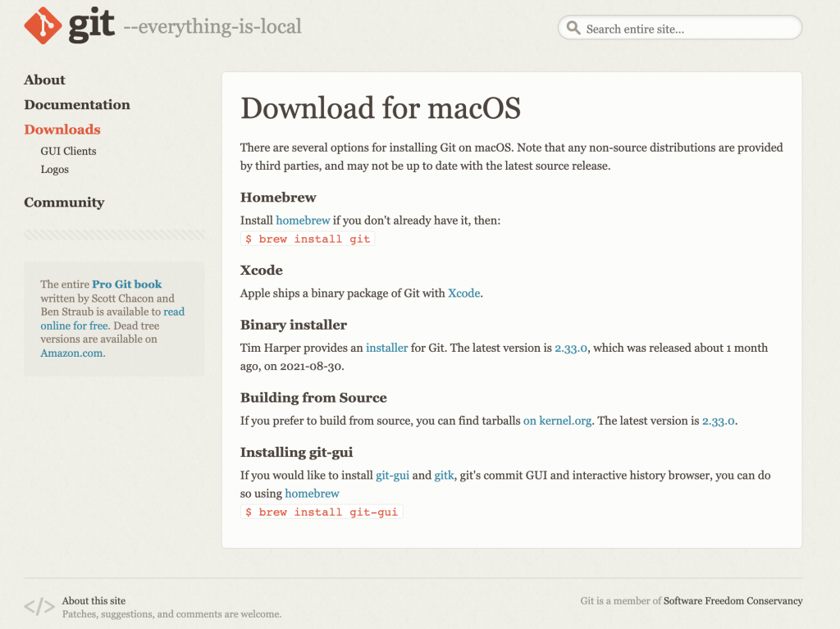Open Software Freedom Conservancy link
840x629 pixels.
pos(733,600)
